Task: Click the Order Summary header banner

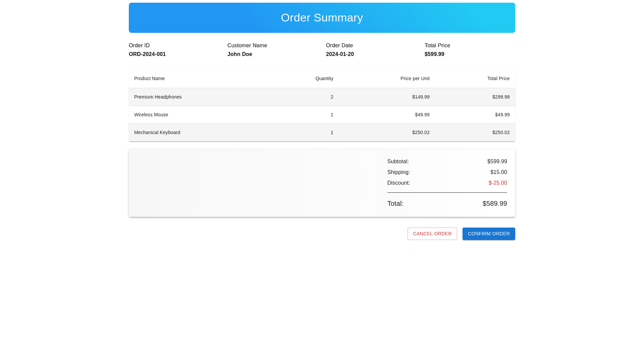Action: [x=322, y=18]
